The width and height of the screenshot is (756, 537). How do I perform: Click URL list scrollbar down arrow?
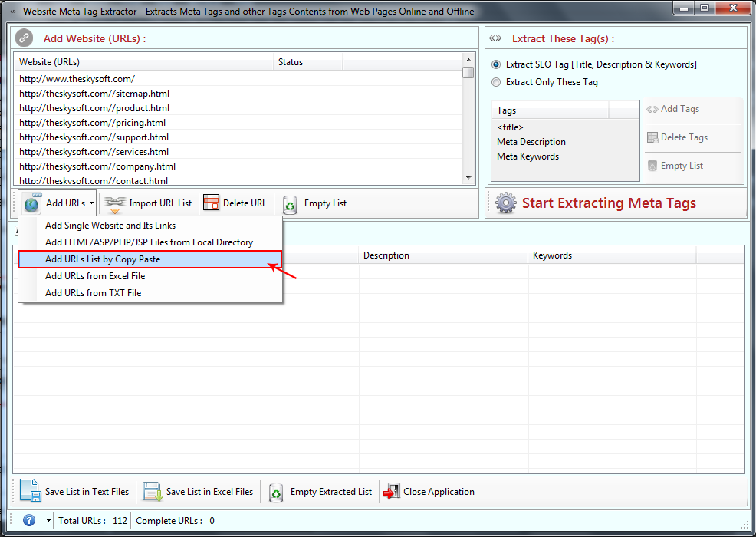468,178
